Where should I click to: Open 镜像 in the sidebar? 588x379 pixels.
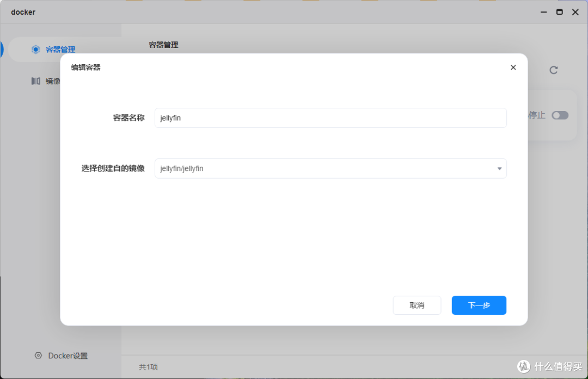pos(53,81)
